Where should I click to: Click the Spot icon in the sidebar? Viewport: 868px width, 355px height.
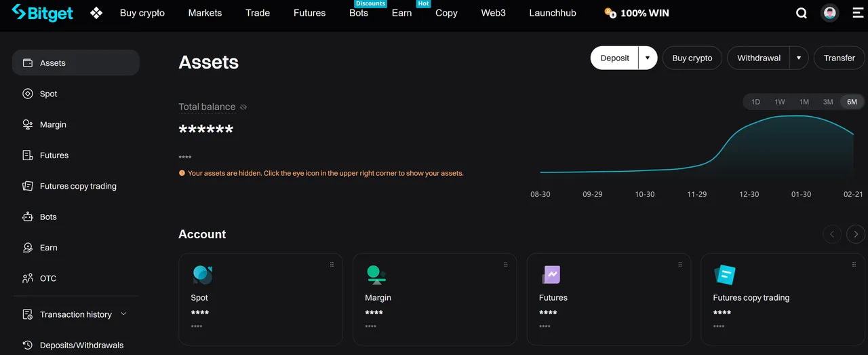pyautogui.click(x=28, y=94)
